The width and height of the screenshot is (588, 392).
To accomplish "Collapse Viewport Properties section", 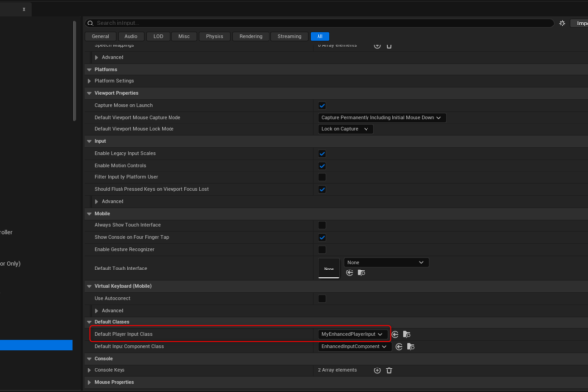I will (89, 93).
